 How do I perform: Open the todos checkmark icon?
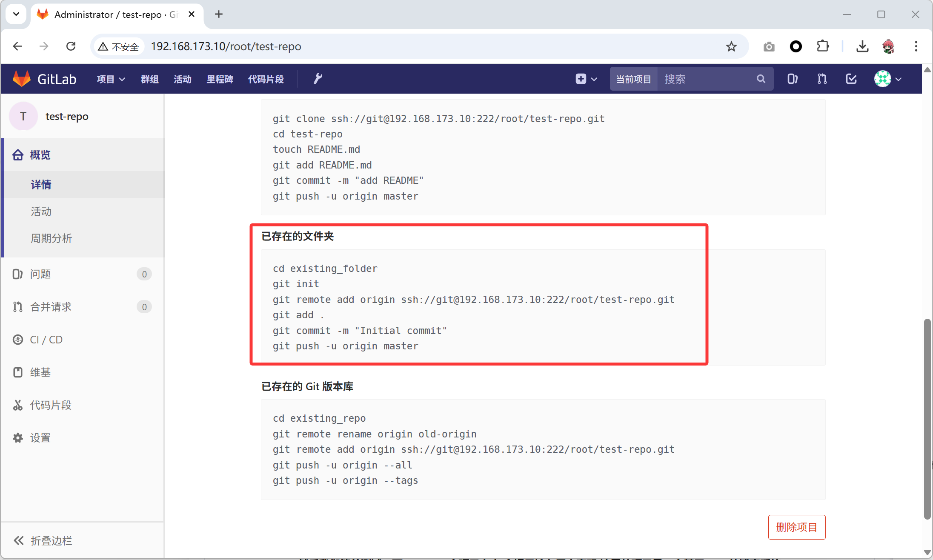(851, 79)
